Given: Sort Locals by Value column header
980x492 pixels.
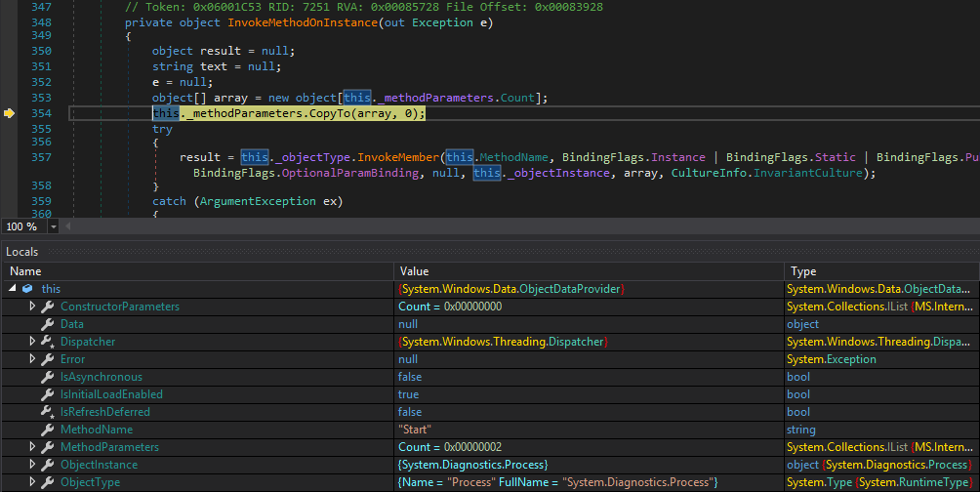Looking at the screenshot, I should click(x=589, y=271).
